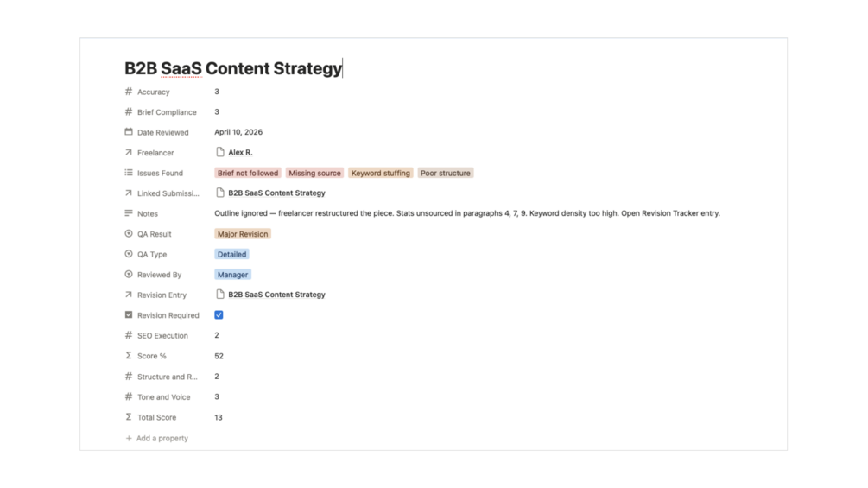Click the sigma icon beside Score %
This screenshot has height=488, width=868.
click(x=129, y=355)
